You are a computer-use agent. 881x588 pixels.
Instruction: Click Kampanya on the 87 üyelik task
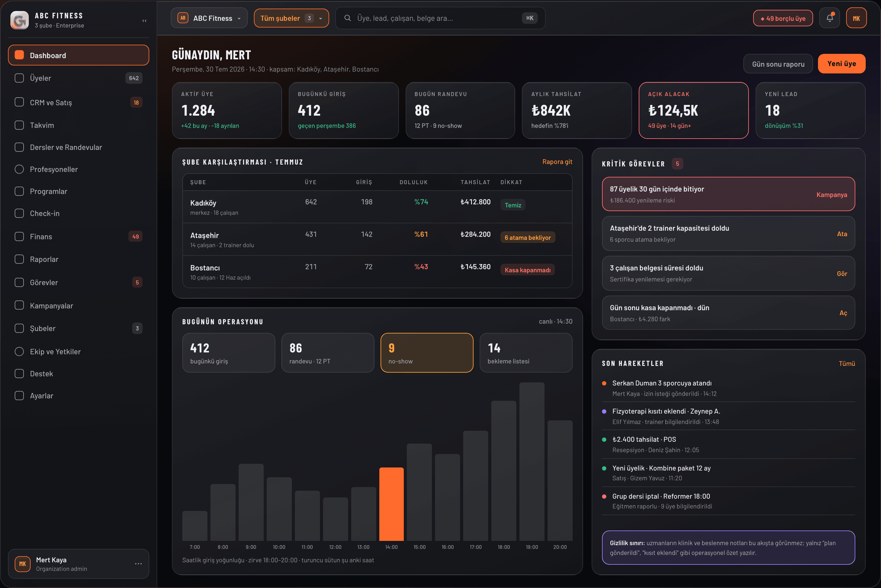coord(831,195)
